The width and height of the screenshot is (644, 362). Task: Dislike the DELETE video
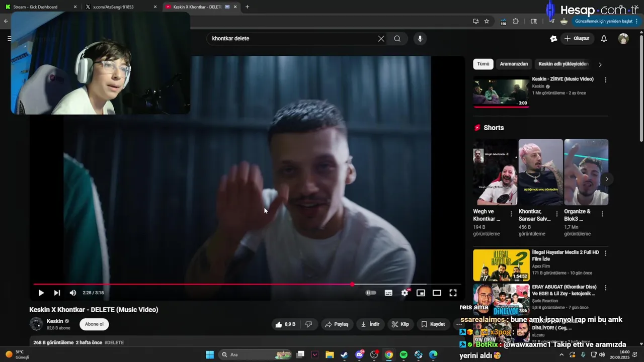[x=309, y=324]
